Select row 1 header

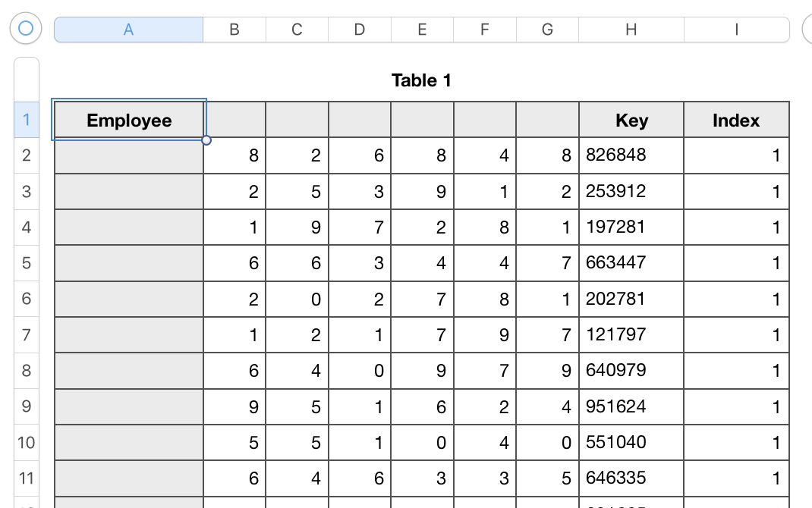pos(27,120)
